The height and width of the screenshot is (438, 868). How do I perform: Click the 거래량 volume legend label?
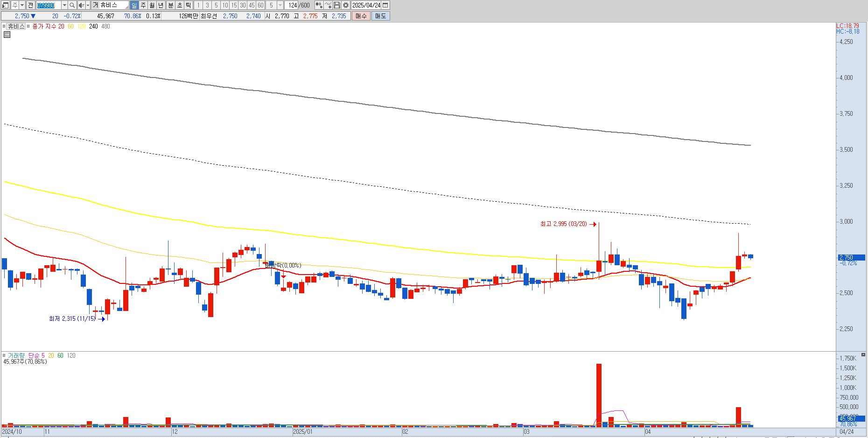point(16,356)
